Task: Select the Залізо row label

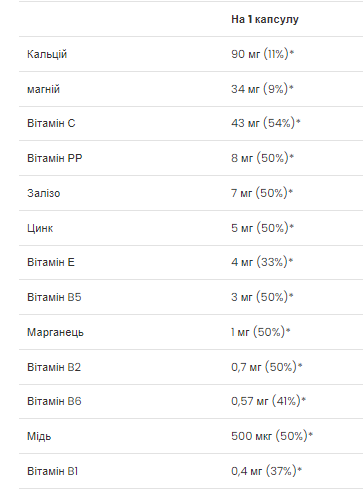Action: pos(44,193)
